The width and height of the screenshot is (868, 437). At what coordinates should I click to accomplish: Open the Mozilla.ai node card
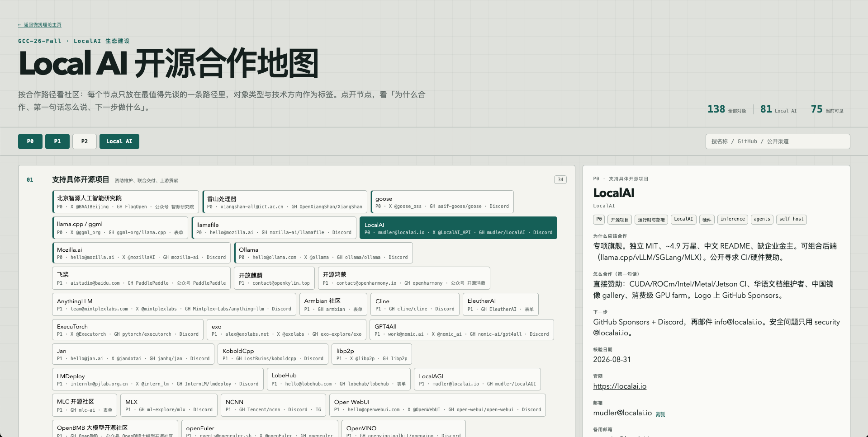[x=141, y=253]
